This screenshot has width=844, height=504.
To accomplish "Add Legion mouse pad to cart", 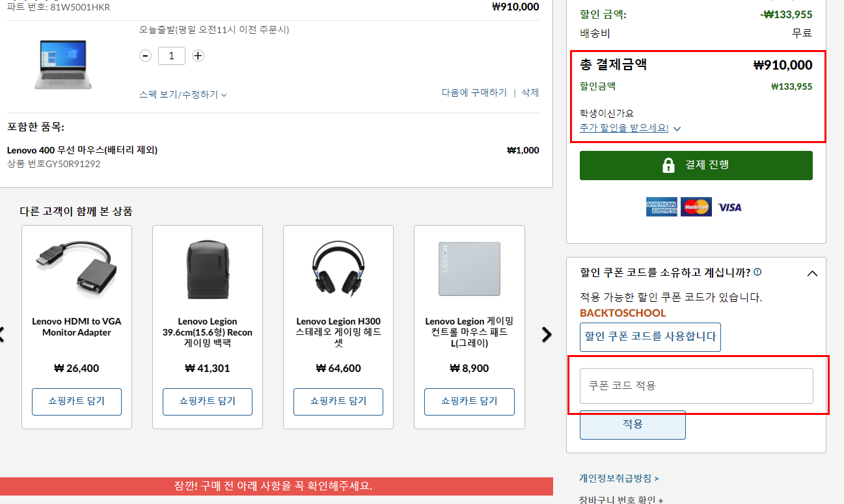I will point(469,402).
